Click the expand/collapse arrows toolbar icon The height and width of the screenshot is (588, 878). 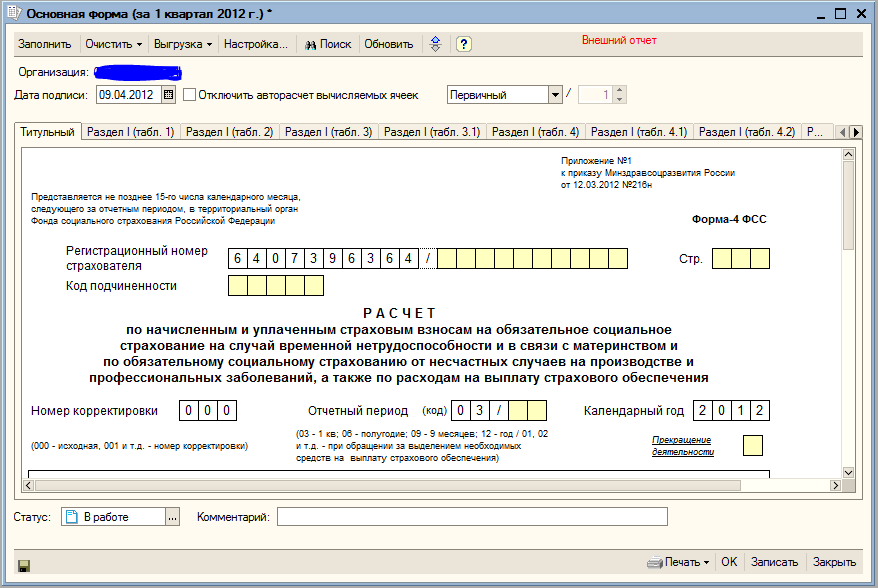point(435,45)
